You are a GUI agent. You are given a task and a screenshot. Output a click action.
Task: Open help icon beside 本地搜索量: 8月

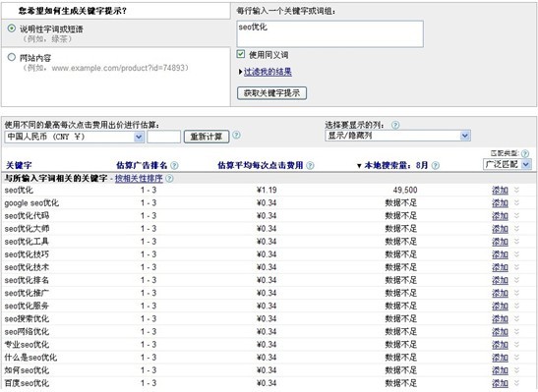pyautogui.click(x=435, y=165)
